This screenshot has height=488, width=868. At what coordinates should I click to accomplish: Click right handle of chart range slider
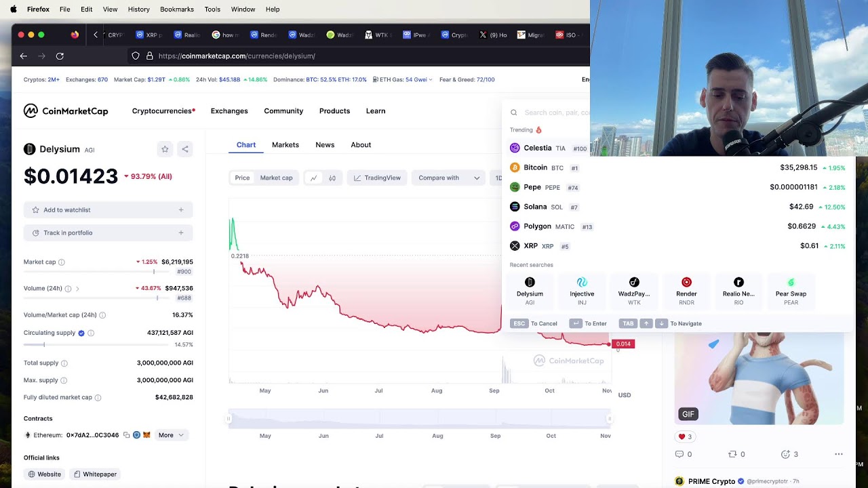(x=610, y=420)
